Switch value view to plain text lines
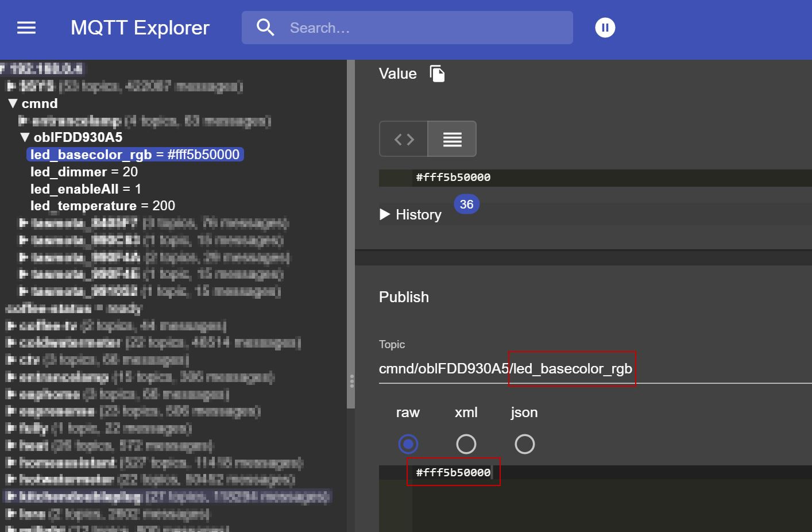 click(452, 139)
